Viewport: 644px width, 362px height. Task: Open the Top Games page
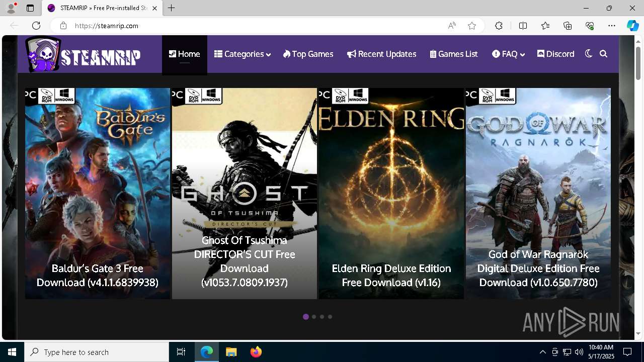coord(308,54)
